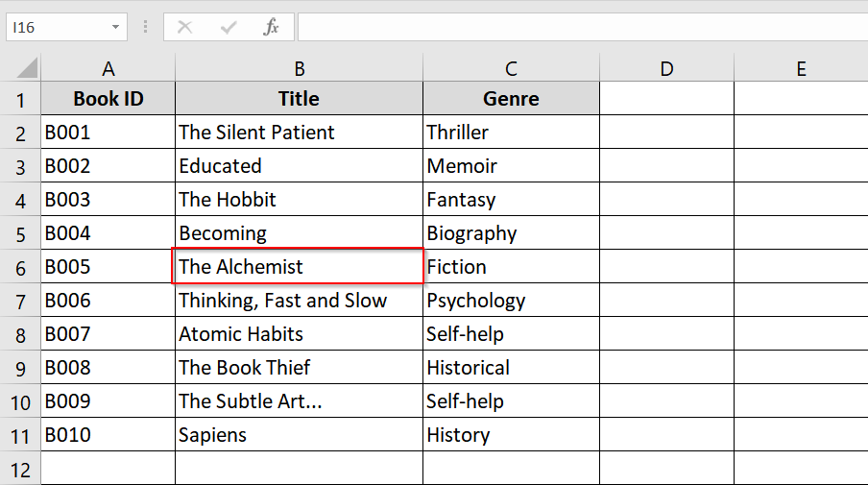Select cell containing The Alchemist

click(x=299, y=267)
